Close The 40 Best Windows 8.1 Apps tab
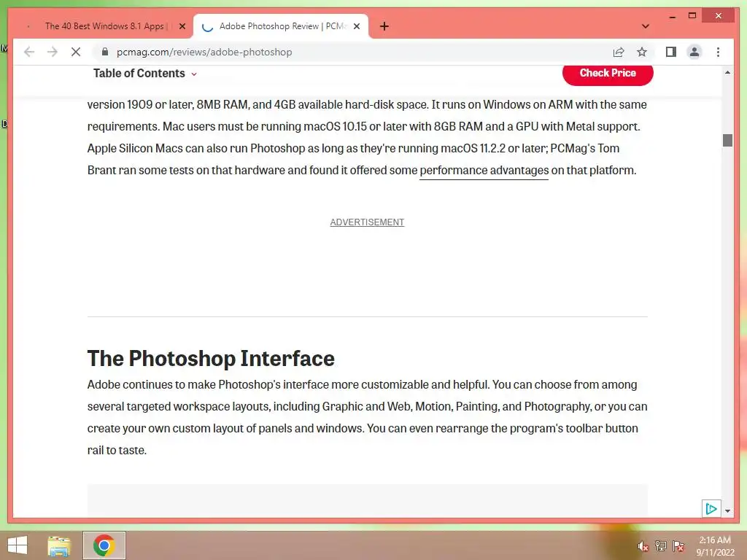747x560 pixels. coord(182,26)
